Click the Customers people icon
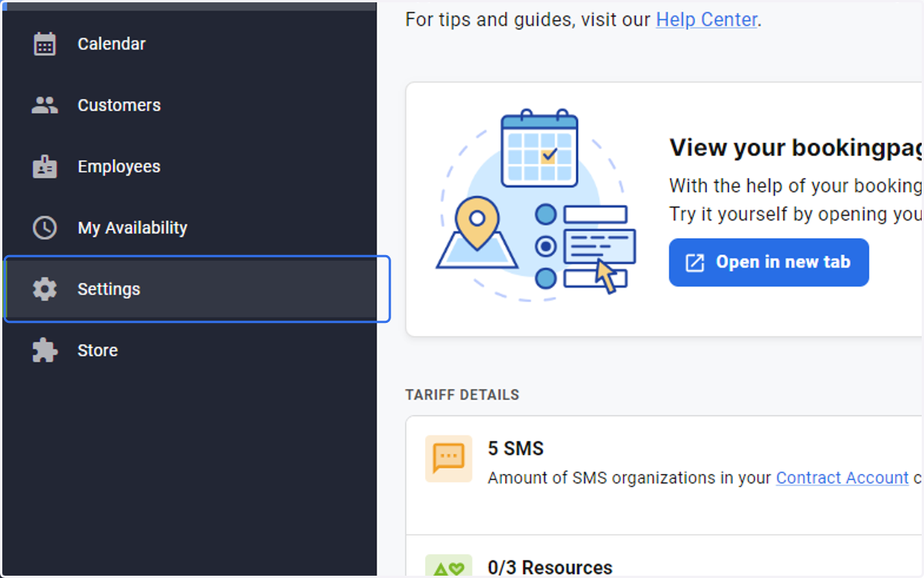The image size is (924, 578). coord(45,105)
